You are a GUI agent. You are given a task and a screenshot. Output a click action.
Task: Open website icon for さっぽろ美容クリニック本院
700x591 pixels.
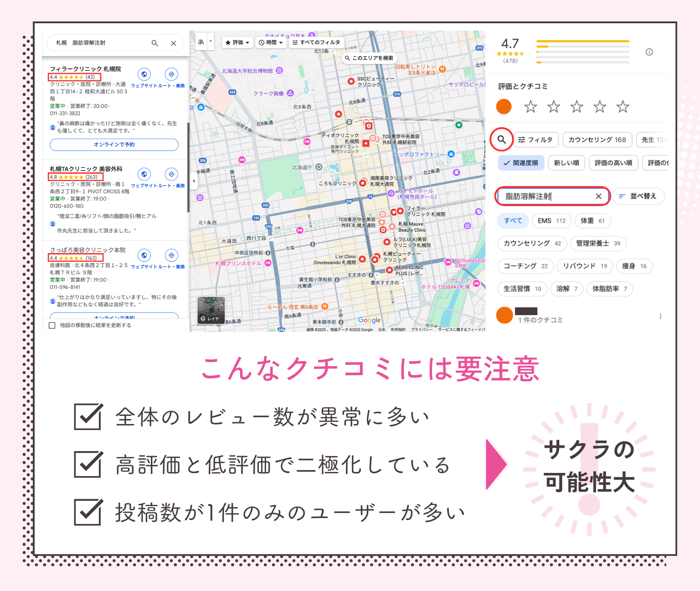pyautogui.click(x=144, y=255)
